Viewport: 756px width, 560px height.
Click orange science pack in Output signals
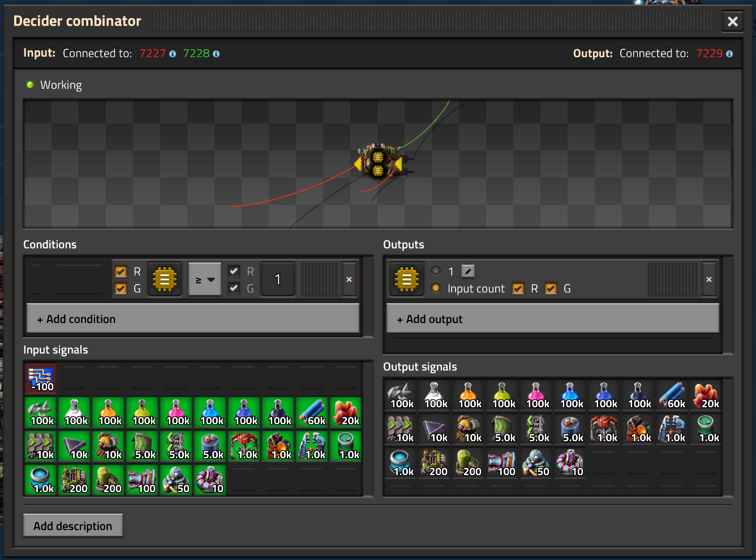tap(469, 396)
